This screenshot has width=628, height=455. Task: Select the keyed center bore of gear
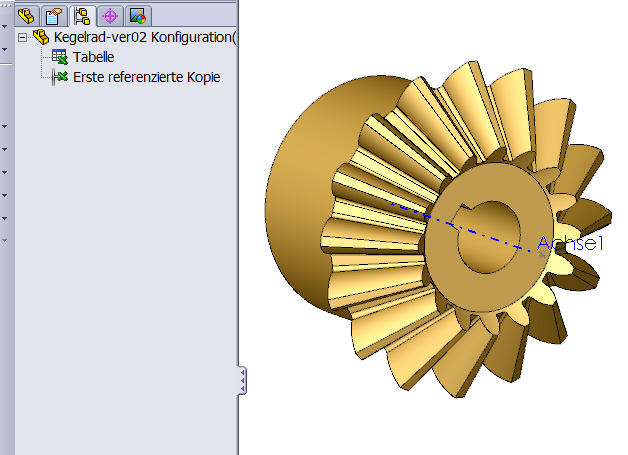489,236
